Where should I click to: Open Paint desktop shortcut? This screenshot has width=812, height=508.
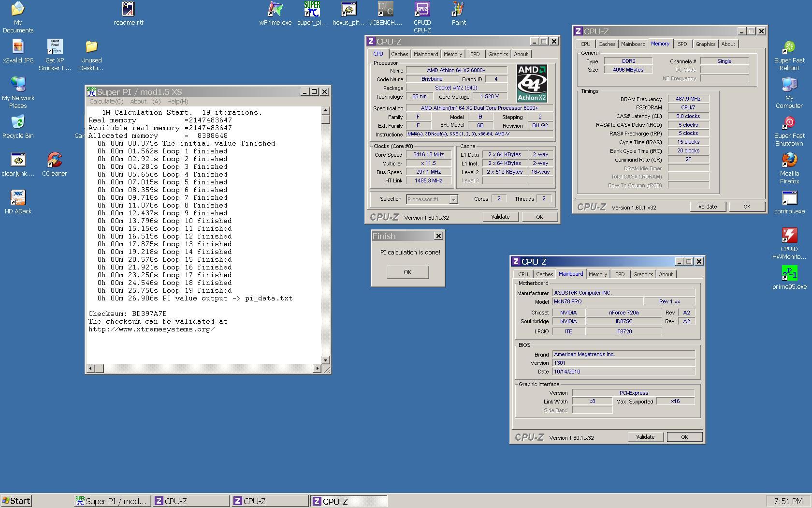[x=459, y=14]
